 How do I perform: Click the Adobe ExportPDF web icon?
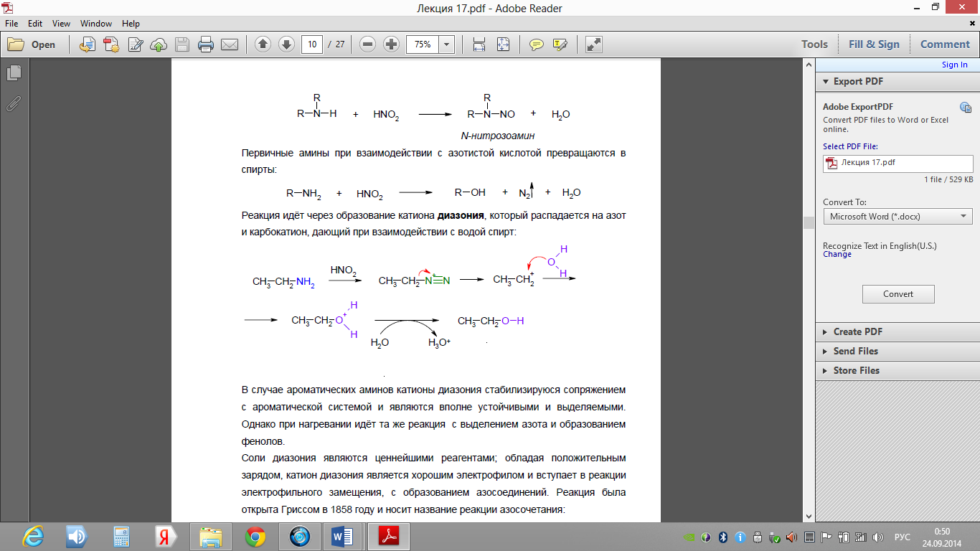point(966,108)
